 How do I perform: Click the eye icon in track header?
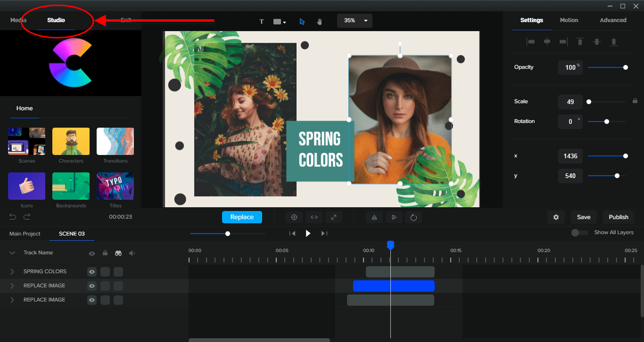92,253
